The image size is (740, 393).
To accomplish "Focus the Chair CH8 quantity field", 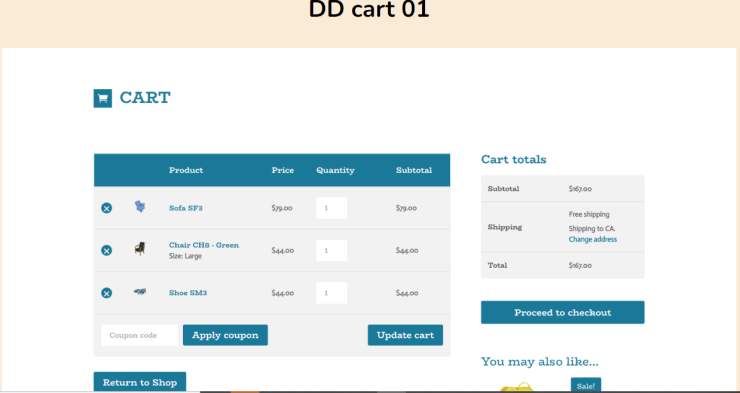I will pos(332,251).
